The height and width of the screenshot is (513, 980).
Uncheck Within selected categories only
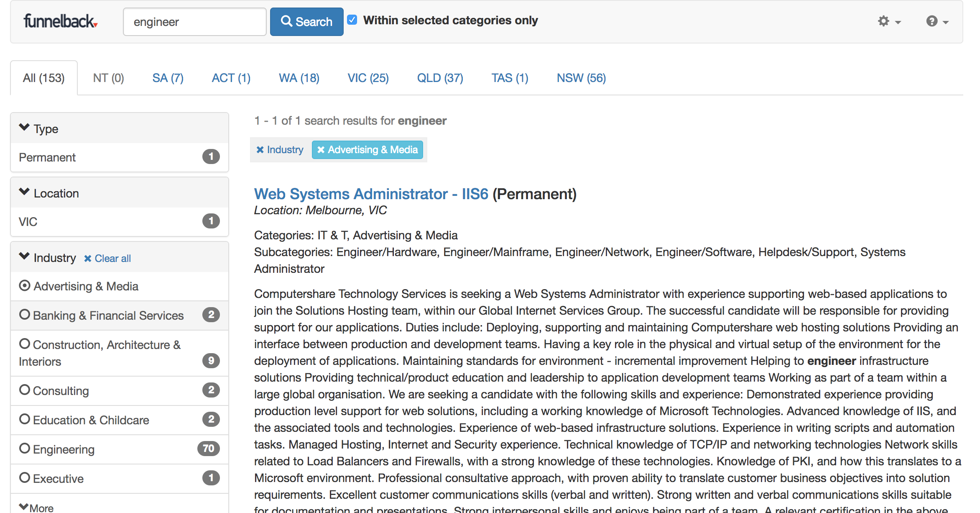click(352, 20)
